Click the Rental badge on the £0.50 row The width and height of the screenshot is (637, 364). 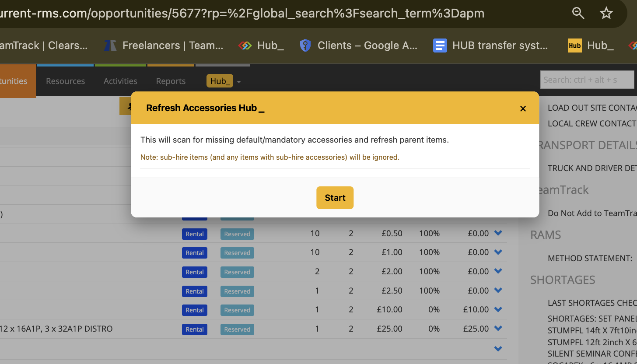coord(195,234)
